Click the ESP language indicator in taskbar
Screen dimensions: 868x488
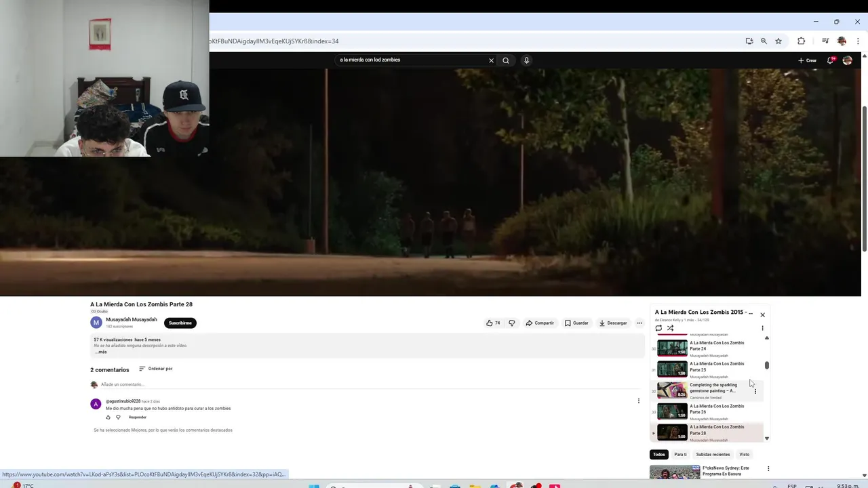coord(792,485)
